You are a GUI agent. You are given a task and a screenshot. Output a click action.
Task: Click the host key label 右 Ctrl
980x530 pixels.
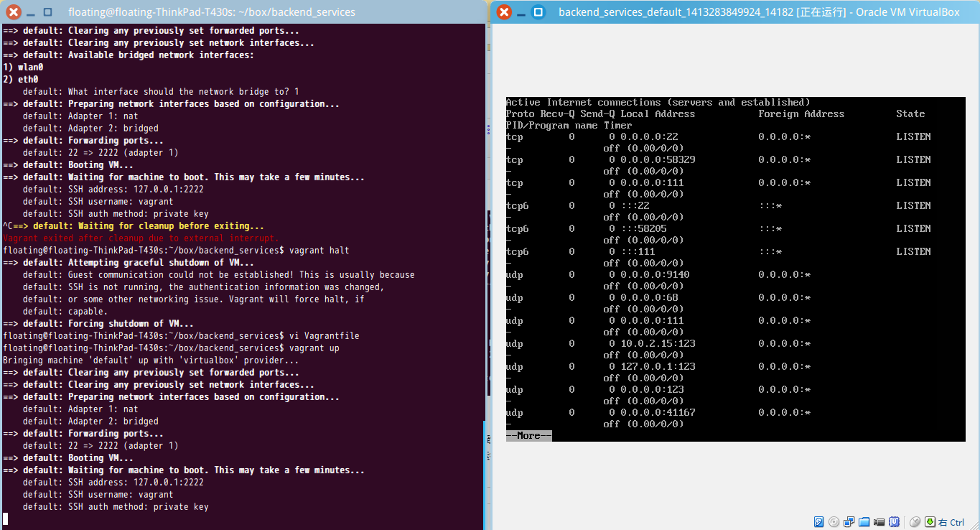tap(951, 522)
